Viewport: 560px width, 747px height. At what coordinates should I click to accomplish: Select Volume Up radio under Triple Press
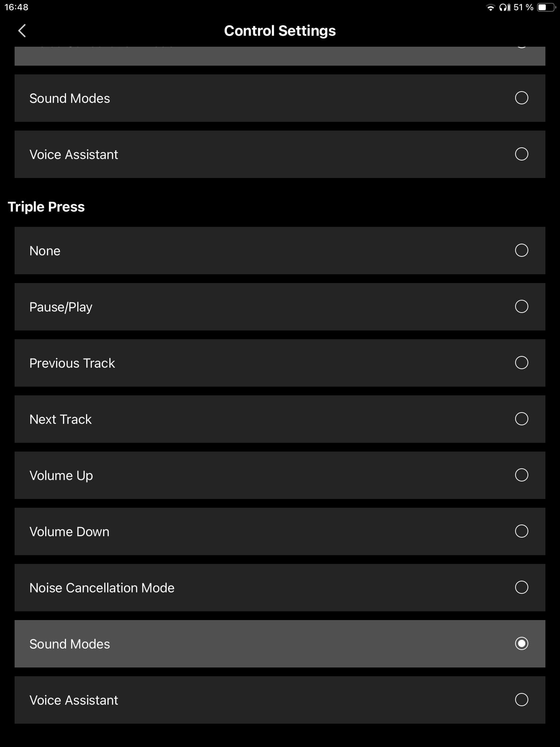[x=521, y=475]
